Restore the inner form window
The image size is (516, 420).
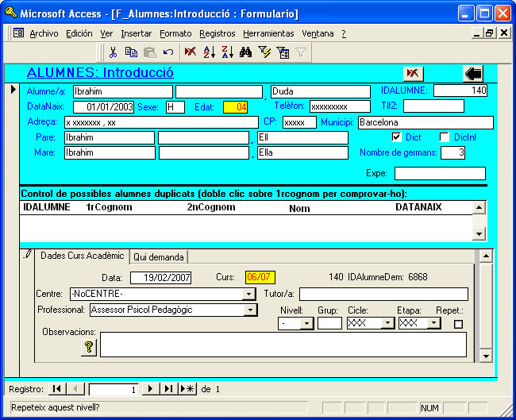489,33
